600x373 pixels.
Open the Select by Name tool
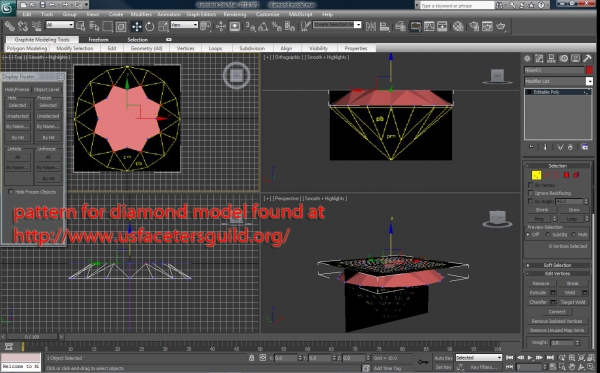(x=94, y=26)
